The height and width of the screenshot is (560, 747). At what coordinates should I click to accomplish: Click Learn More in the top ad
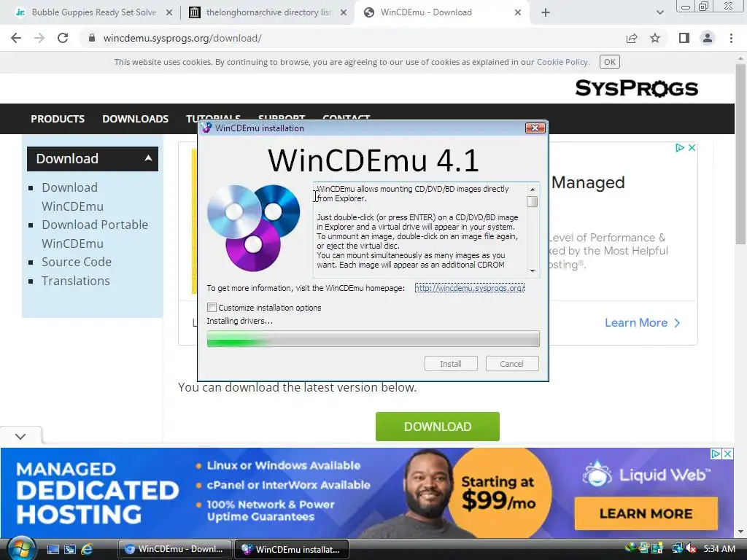coord(642,323)
